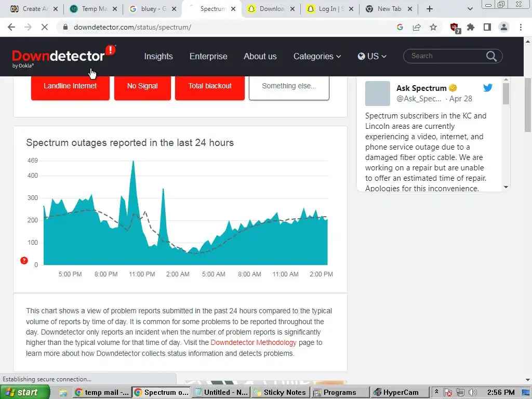Screen dimensions: 532x399
Task: Click the Apr 28 tweet date
Action: [x=461, y=99]
